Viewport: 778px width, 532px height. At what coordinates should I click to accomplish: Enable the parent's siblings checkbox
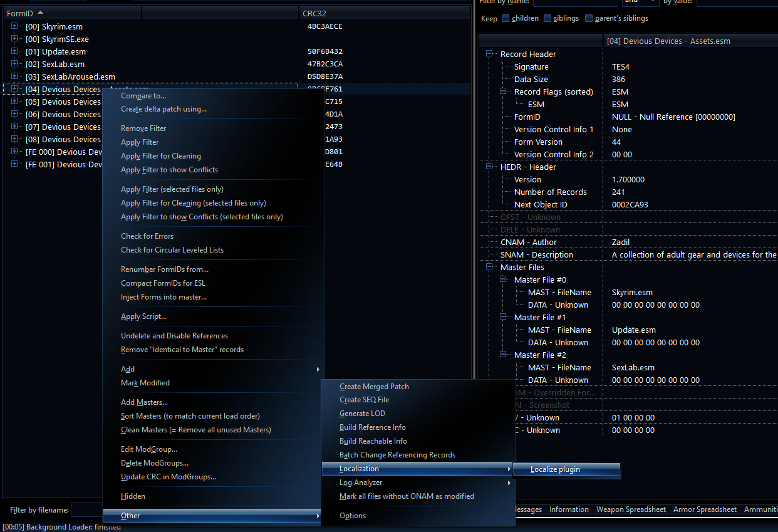point(589,18)
